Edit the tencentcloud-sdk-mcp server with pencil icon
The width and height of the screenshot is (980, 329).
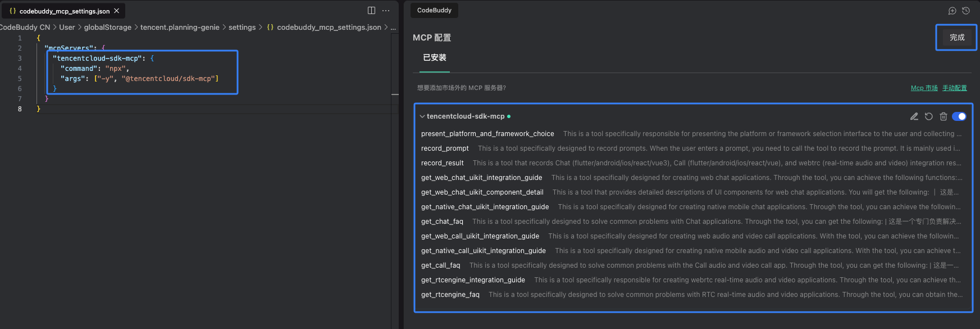tap(914, 116)
